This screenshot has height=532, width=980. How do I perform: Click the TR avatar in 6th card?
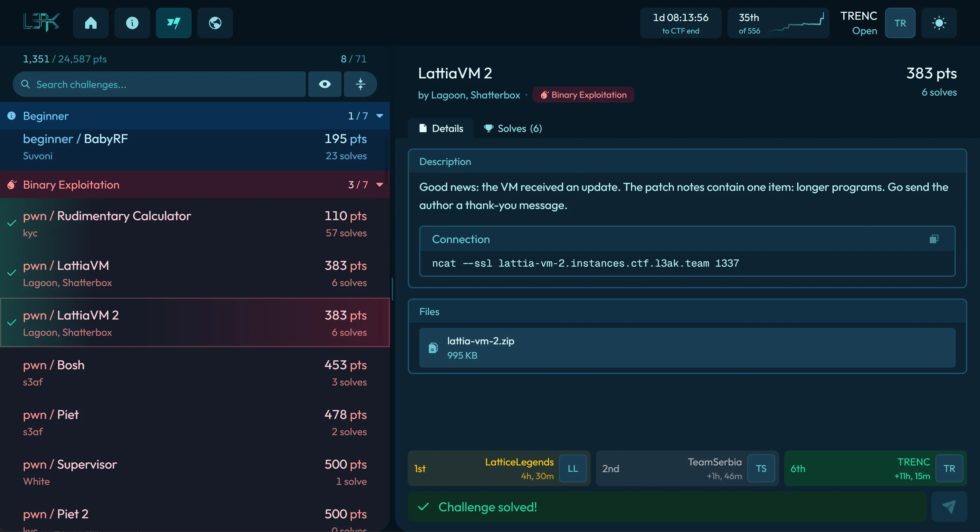click(x=949, y=469)
